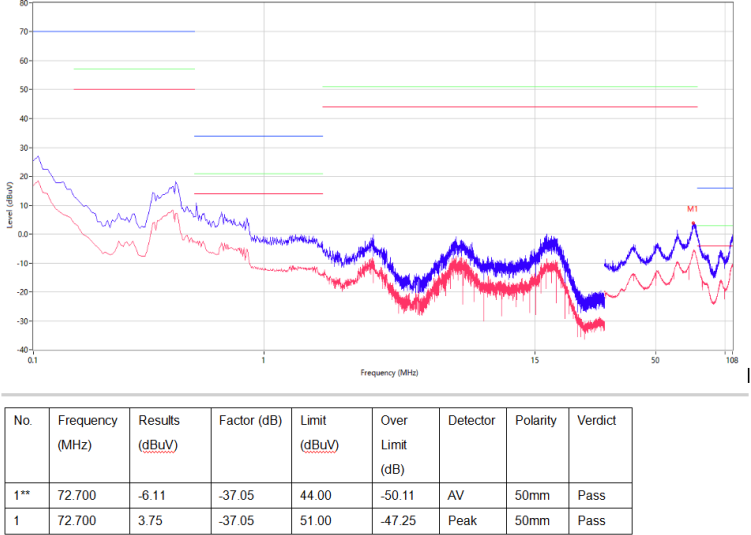Select the row number 1** cell
The height and width of the screenshot is (535, 751).
point(23,495)
